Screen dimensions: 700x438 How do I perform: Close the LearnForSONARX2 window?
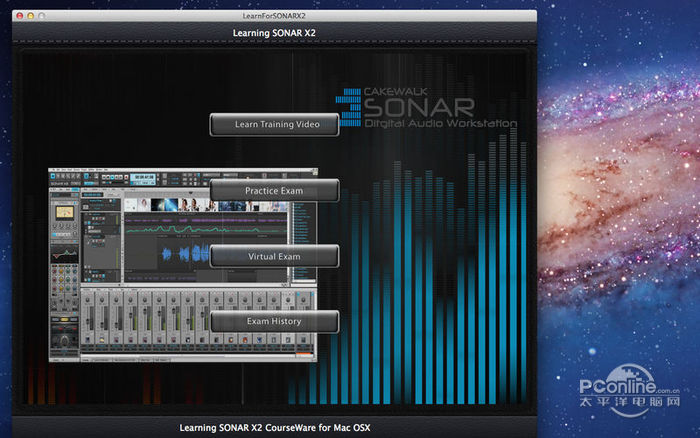tap(20, 16)
